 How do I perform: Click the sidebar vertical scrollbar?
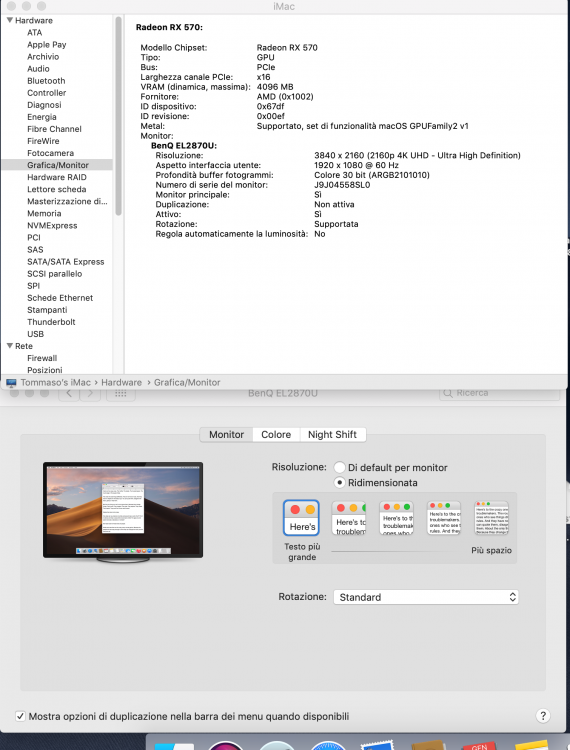(119, 117)
